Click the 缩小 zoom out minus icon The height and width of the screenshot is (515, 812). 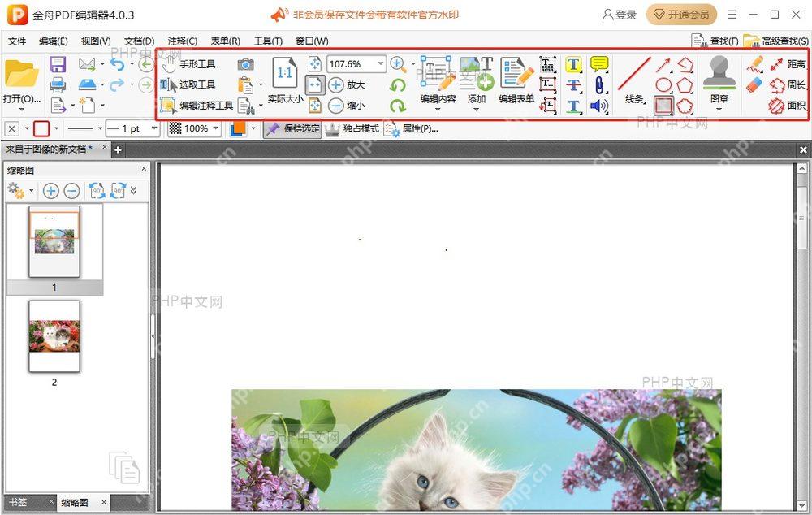coord(347,105)
